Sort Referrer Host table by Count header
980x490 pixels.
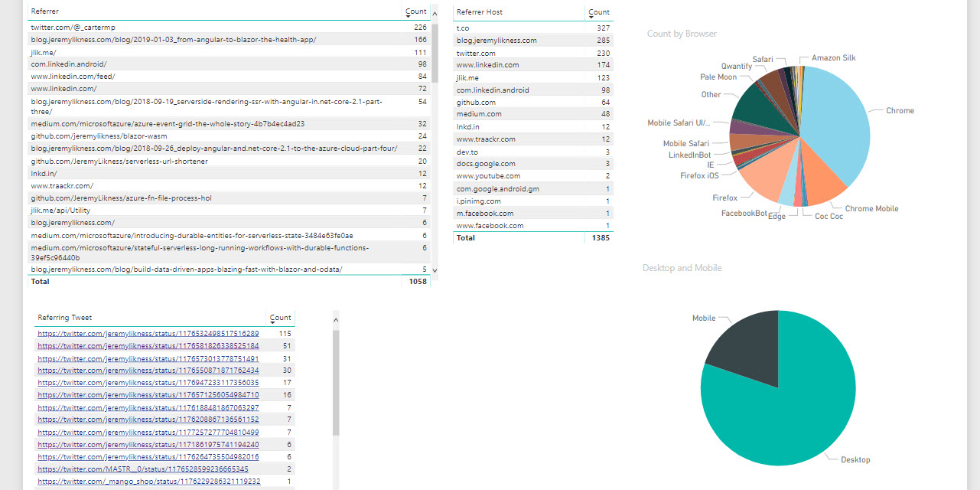[x=599, y=11]
